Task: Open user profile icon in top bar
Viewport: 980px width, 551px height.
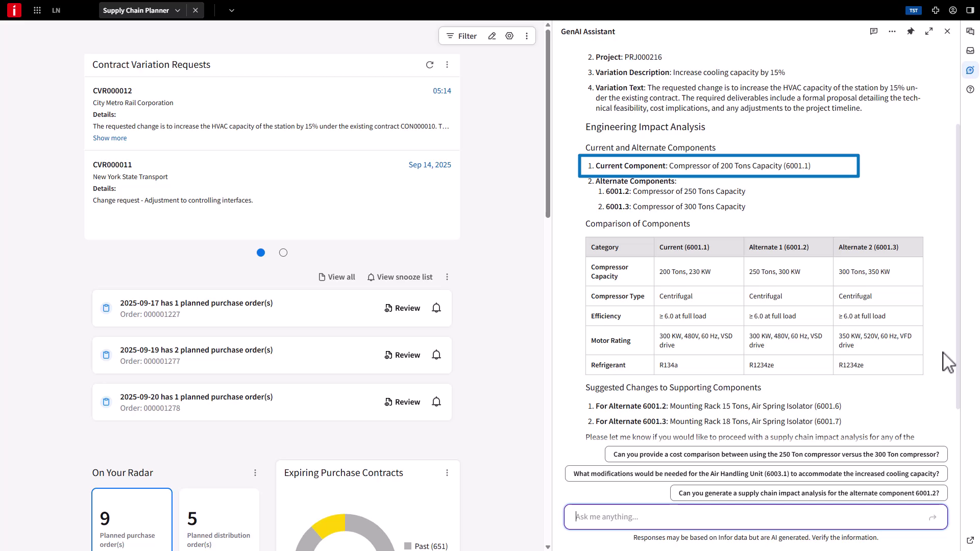Action: click(953, 10)
